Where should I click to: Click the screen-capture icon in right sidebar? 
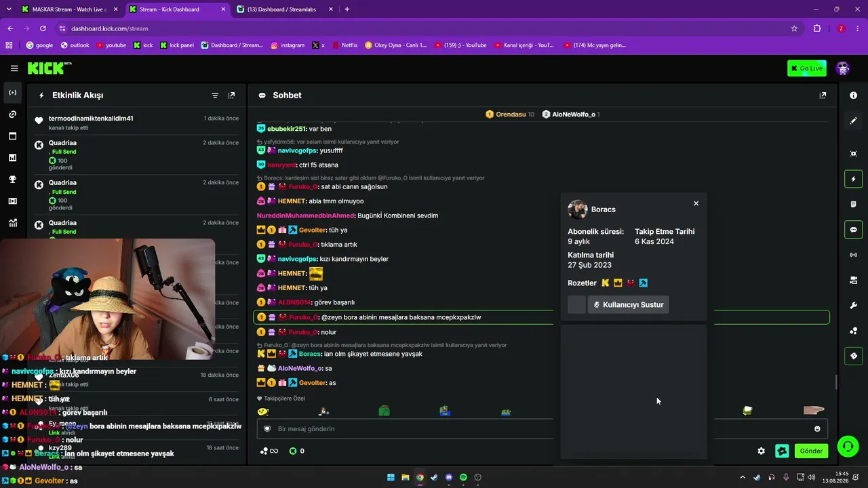pos(854,154)
